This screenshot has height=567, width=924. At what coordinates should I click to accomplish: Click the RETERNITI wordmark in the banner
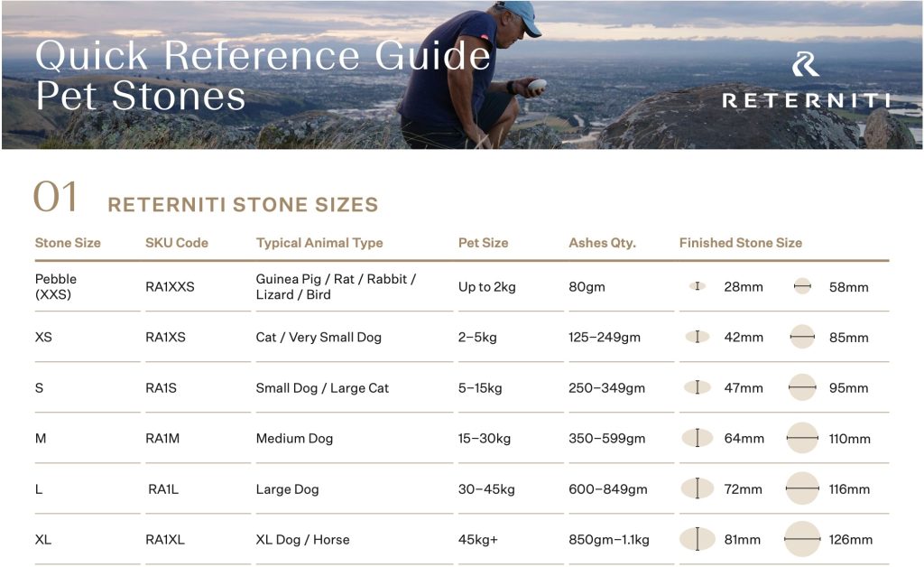[807, 101]
